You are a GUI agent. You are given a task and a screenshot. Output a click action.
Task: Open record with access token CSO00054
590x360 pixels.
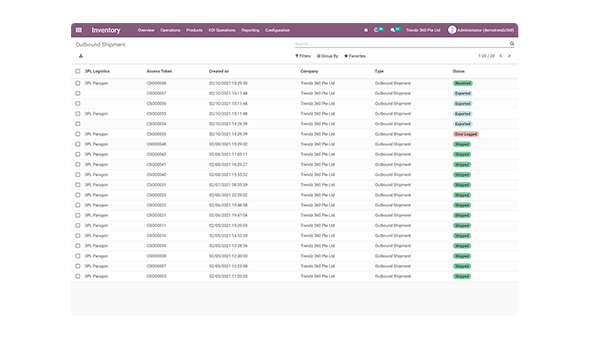pyautogui.click(x=156, y=124)
